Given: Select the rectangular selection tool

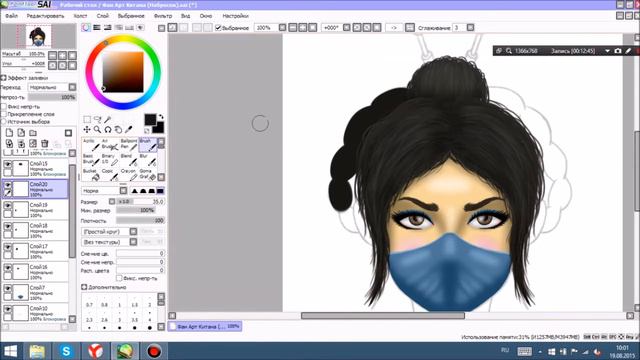Looking at the screenshot, I should (x=87, y=119).
